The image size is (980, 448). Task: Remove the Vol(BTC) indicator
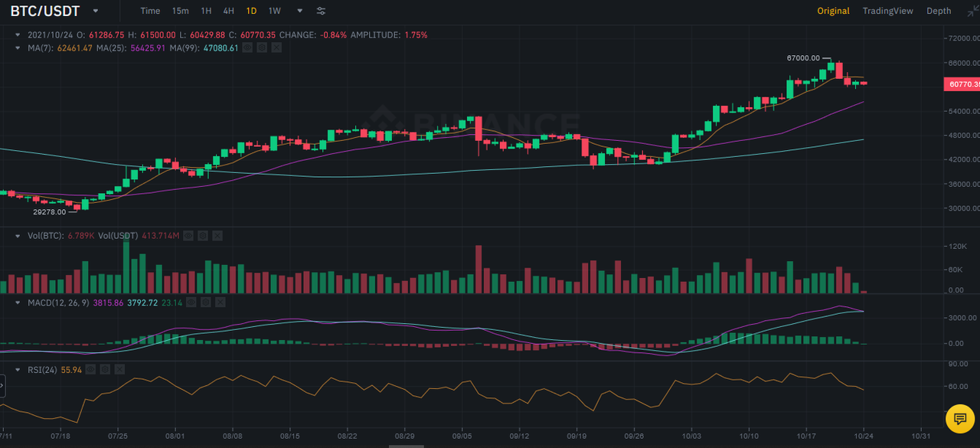(219, 236)
